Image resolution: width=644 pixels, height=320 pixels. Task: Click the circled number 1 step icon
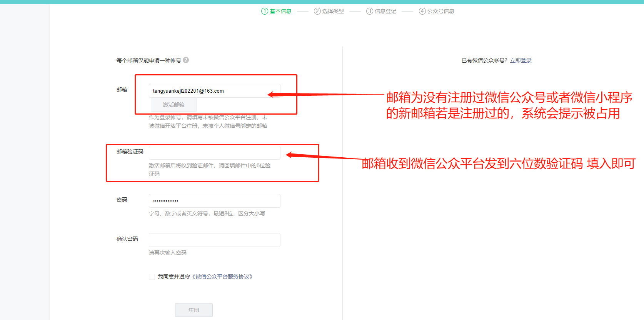click(x=265, y=11)
